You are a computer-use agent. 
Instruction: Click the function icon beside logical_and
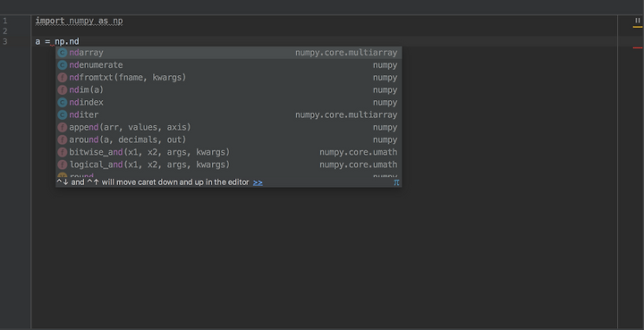click(63, 165)
